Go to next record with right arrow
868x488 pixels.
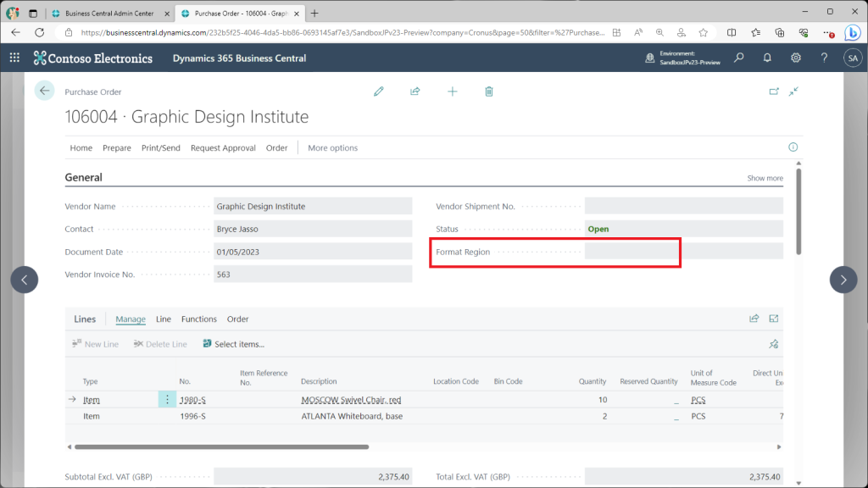click(843, 280)
